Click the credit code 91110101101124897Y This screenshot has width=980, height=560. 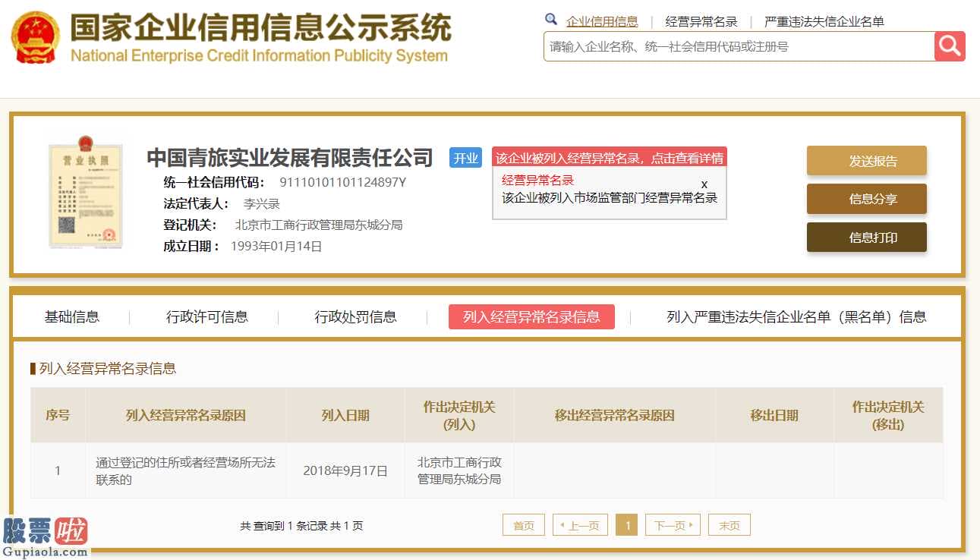click(x=343, y=182)
